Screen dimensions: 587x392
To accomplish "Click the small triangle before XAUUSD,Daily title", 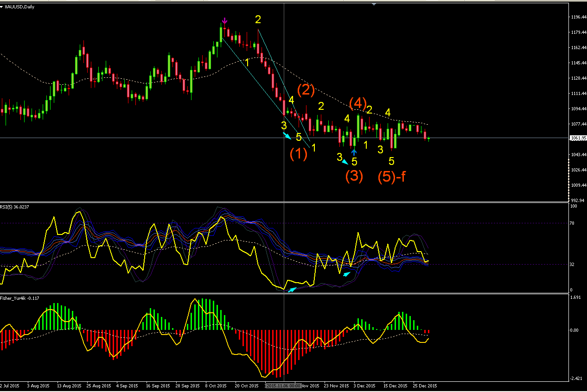I will coord(2,6).
